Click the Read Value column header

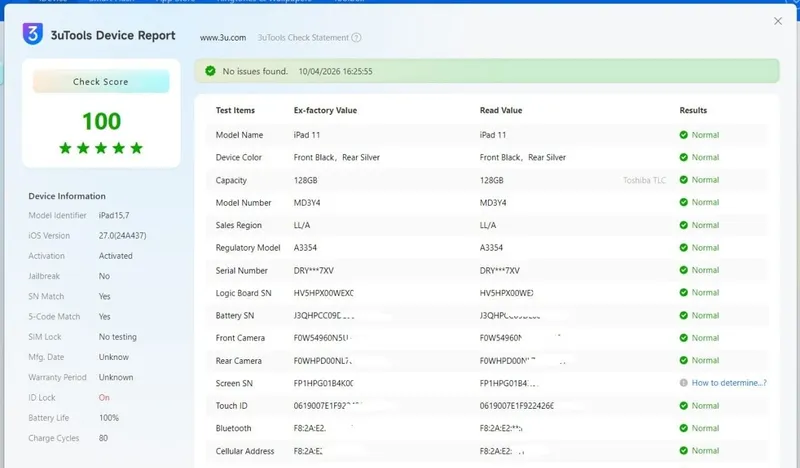tap(501, 110)
